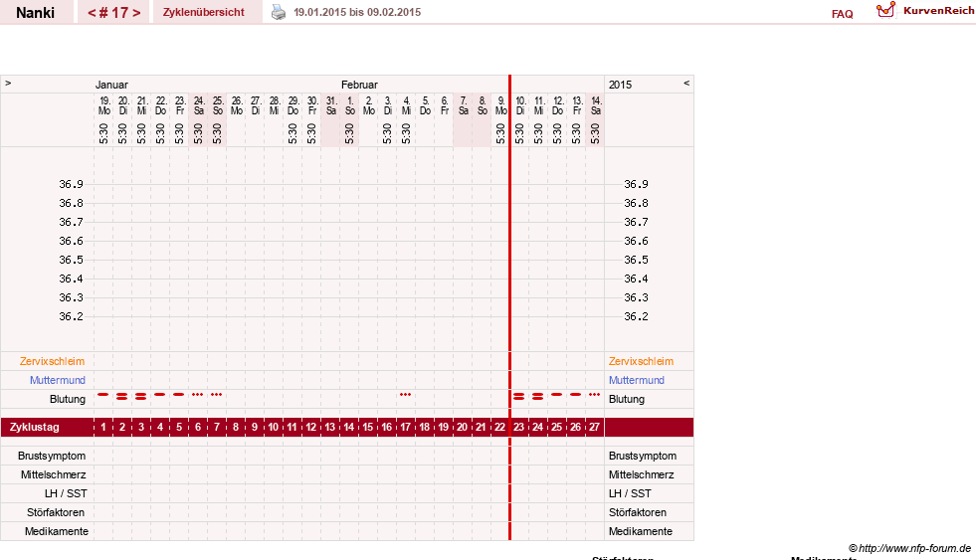Open the FAQ link
The height and width of the screenshot is (560, 976).
842,14
